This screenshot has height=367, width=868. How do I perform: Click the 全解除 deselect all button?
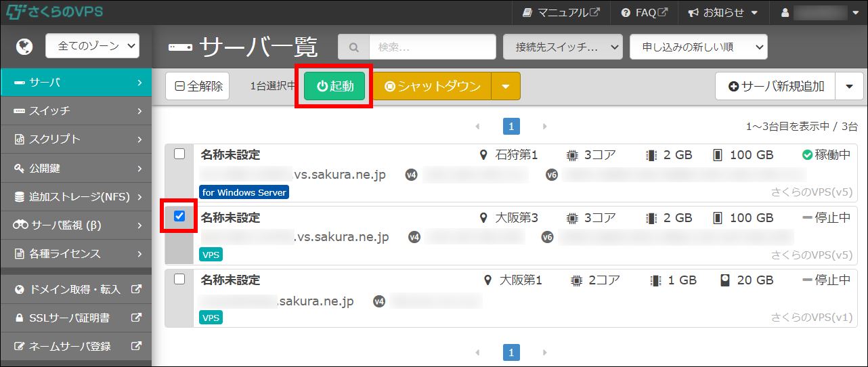point(198,86)
